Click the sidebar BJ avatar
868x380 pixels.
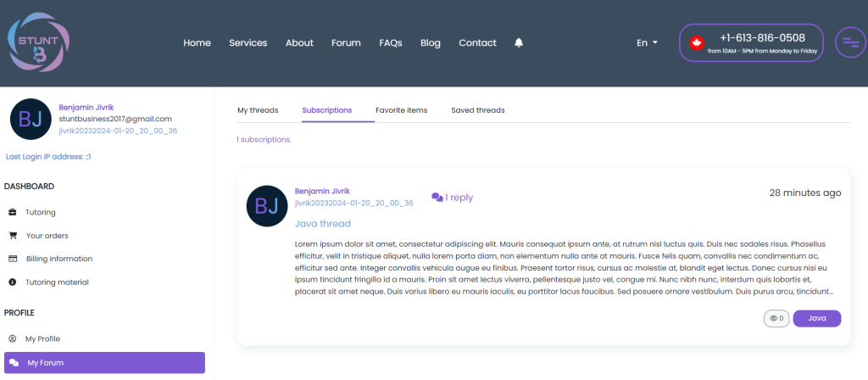31,119
